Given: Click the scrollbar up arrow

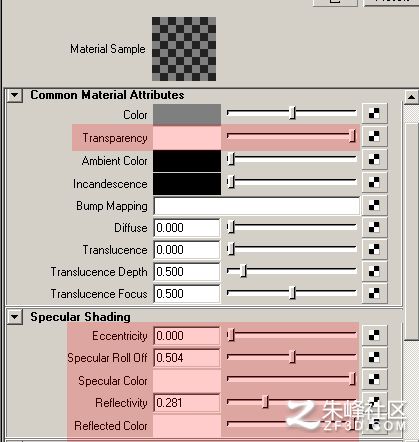Looking at the screenshot, I should click(411, 97).
